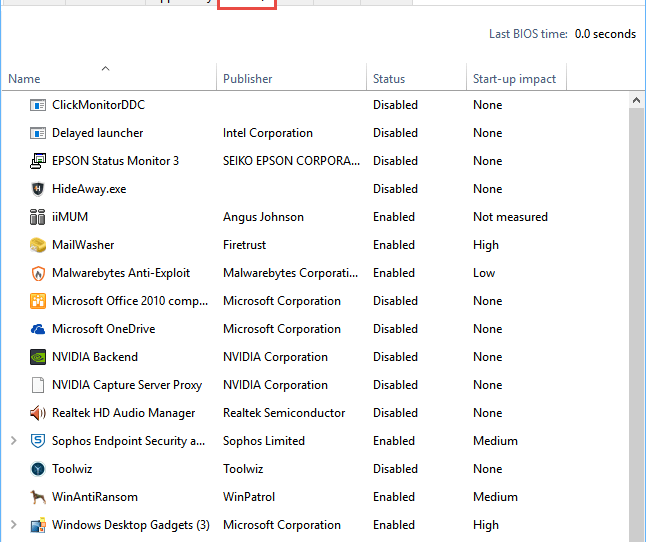Click Sophos row's Medium impact value
Image resolution: width=646 pixels, height=542 pixels.
(495, 441)
